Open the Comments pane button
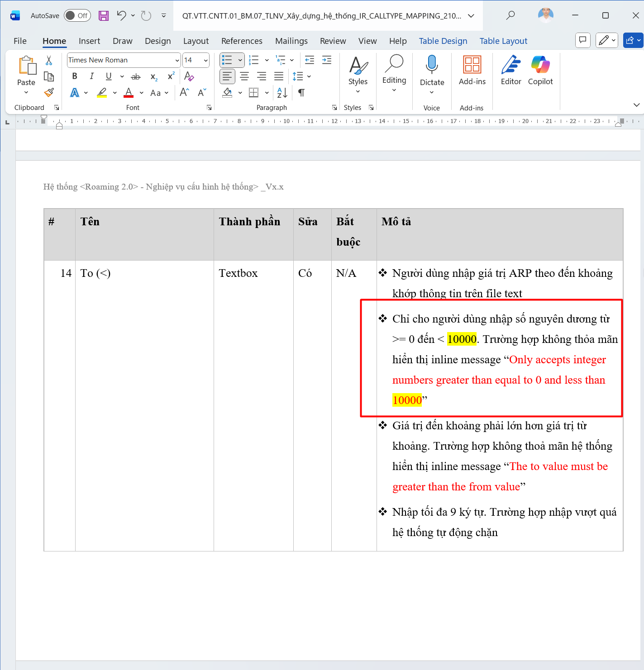The width and height of the screenshot is (644, 670). click(583, 40)
